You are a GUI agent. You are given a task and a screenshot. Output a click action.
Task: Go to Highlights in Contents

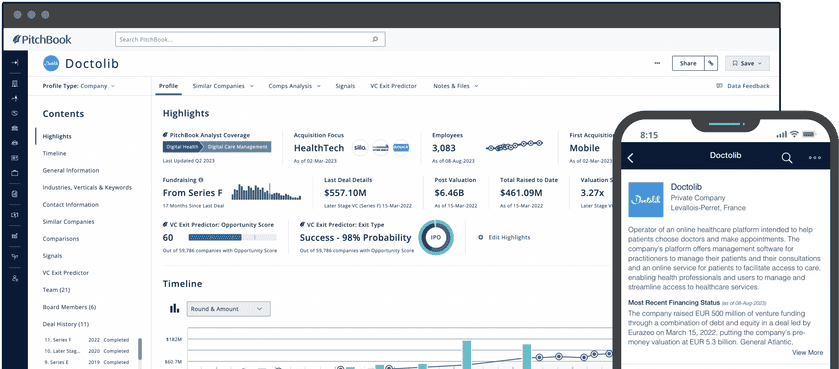[x=57, y=136]
